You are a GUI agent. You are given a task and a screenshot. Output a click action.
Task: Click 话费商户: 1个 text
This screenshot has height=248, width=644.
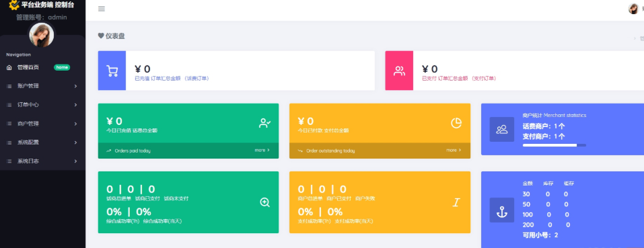(x=543, y=126)
